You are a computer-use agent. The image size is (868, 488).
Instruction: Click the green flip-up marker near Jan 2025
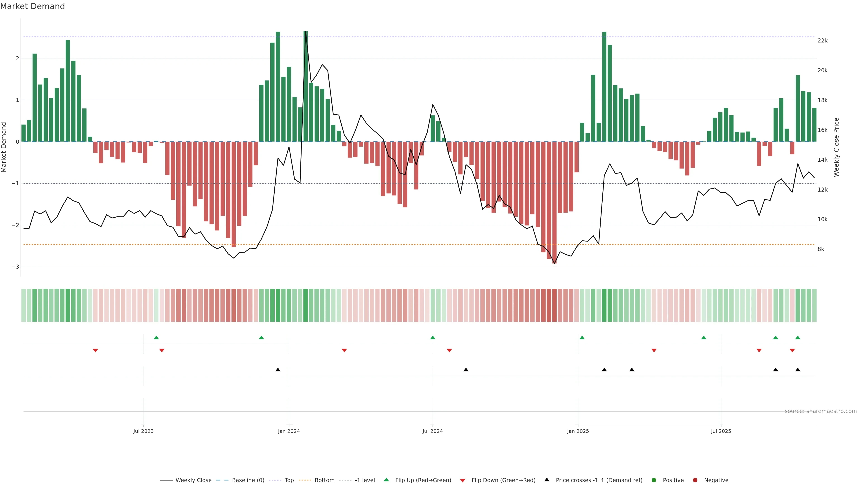pyautogui.click(x=582, y=338)
